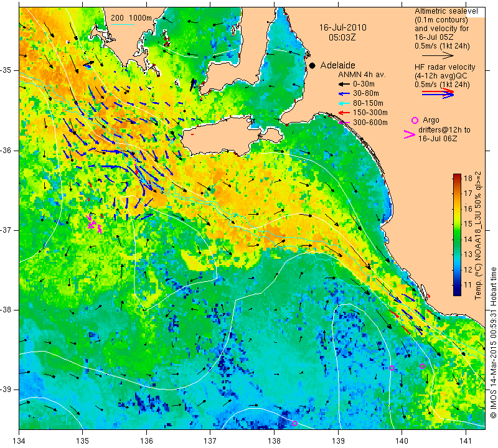Click the colorbar tick label 11
Viewport: 498px width, 448px height.
coord(468,285)
